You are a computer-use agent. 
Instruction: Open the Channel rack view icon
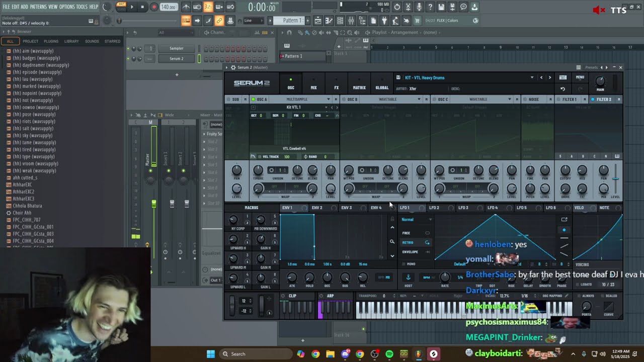340,21
